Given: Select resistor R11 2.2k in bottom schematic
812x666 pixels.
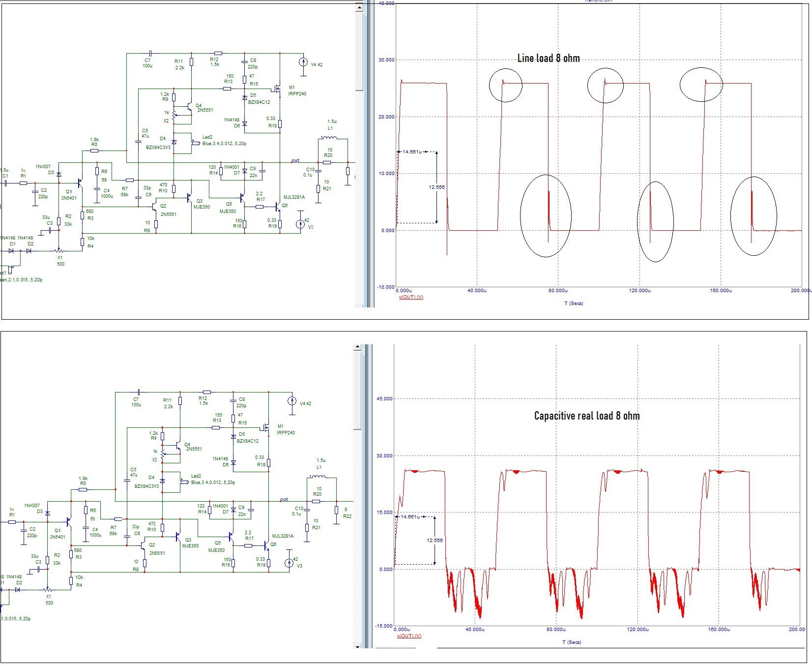Looking at the screenshot, I should click(180, 401).
